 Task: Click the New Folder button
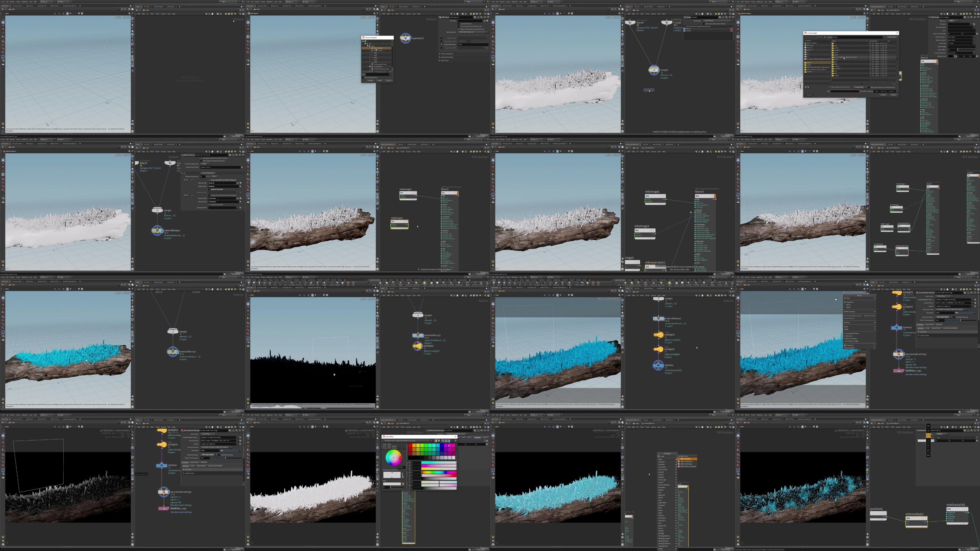pos(892,37)
